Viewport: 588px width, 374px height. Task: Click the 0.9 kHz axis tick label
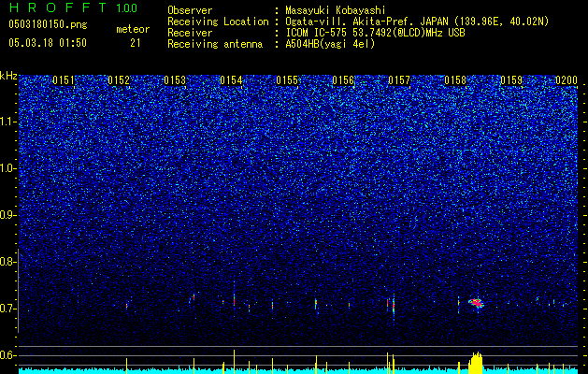tap(7, 215)
